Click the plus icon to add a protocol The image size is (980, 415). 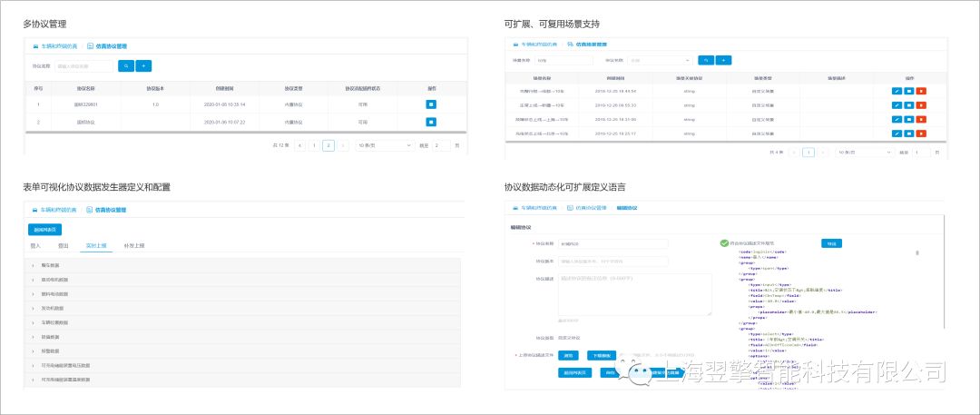click(143, 66)
